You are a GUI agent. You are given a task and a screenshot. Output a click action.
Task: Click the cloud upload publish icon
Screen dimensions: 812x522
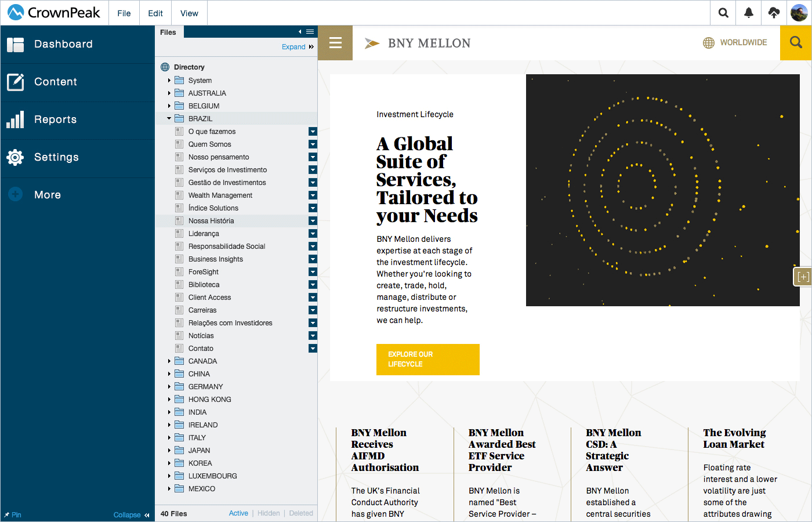click(774, 13)
